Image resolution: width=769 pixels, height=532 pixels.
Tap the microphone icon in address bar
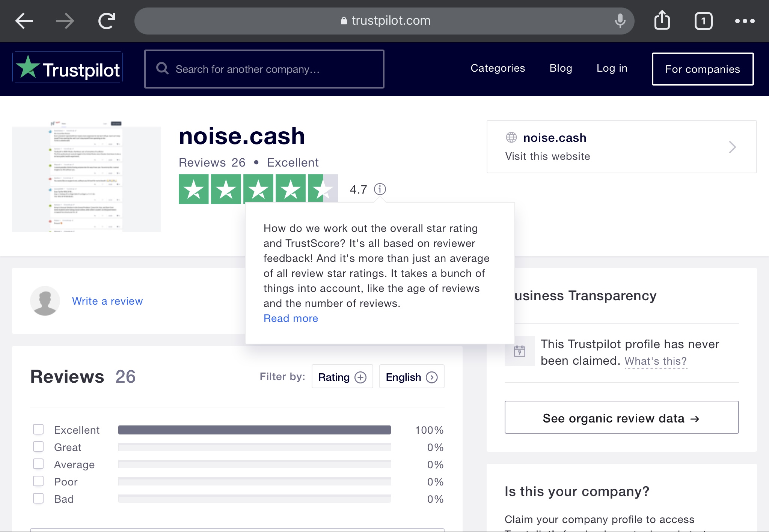coord(620,21)
